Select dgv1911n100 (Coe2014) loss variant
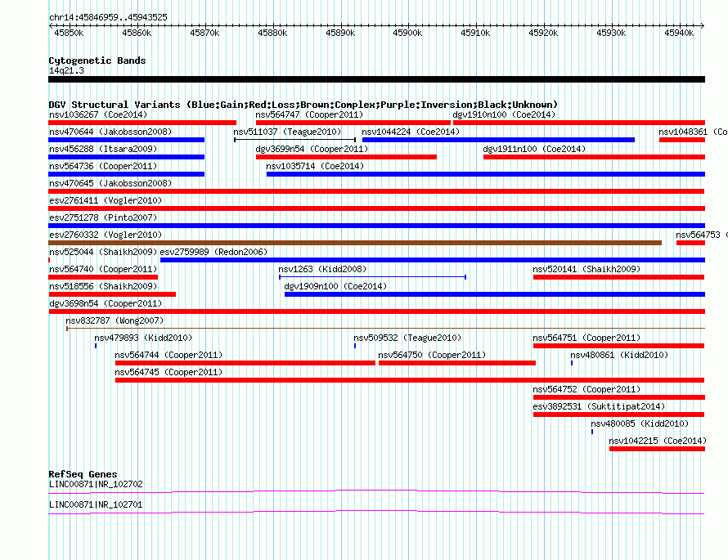The width and height of the screenshot is (728, 560). click(594, 157)
